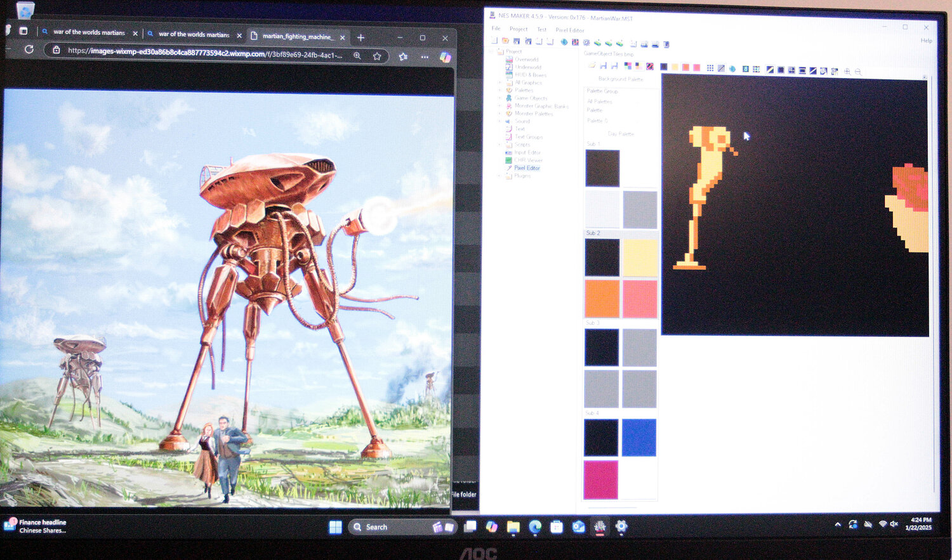The image size is (952, 560).
Task: Select the Sub 2 orange swatch
Action: coord(602,299)
